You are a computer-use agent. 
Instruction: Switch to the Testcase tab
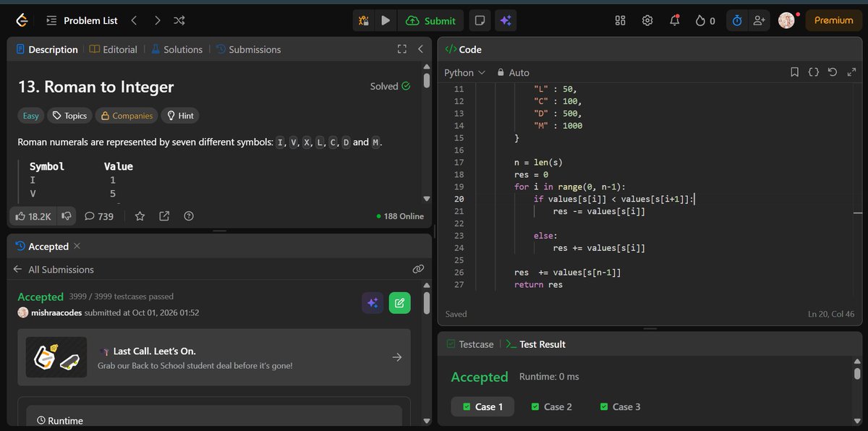coord(470,344)
